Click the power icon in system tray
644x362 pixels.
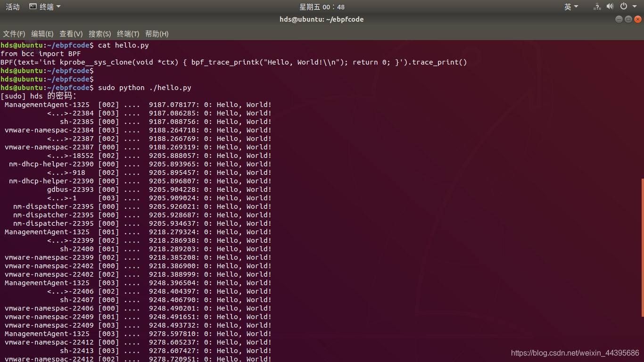tap(623, 7)
